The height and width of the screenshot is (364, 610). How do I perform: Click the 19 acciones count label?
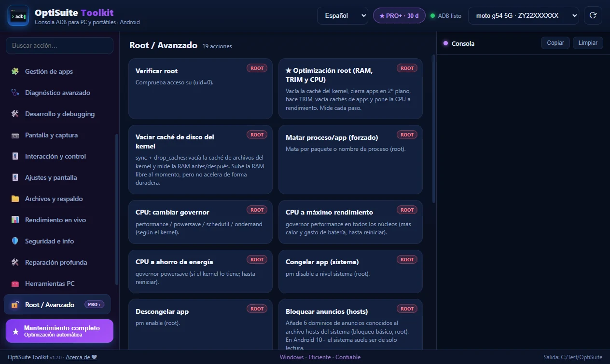tap(217, 46)
